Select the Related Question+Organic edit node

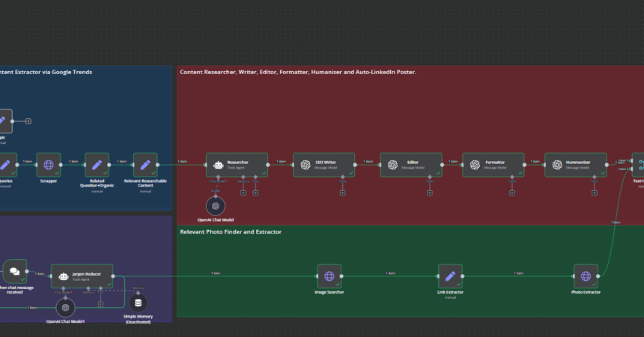pyautogui.click(x=97, y=165)
